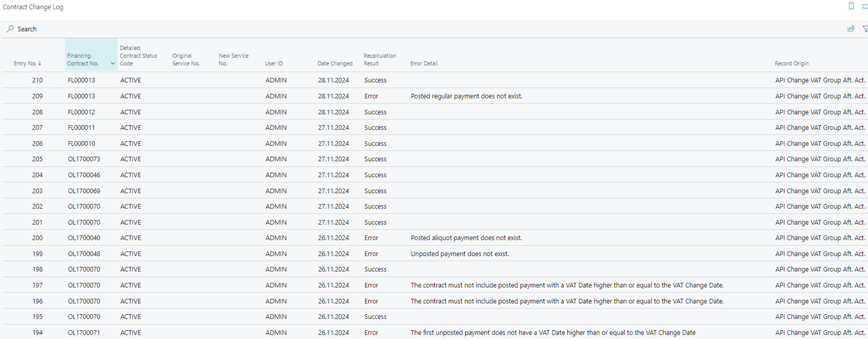Click the Contract Change Log page title

coord(33,7)
